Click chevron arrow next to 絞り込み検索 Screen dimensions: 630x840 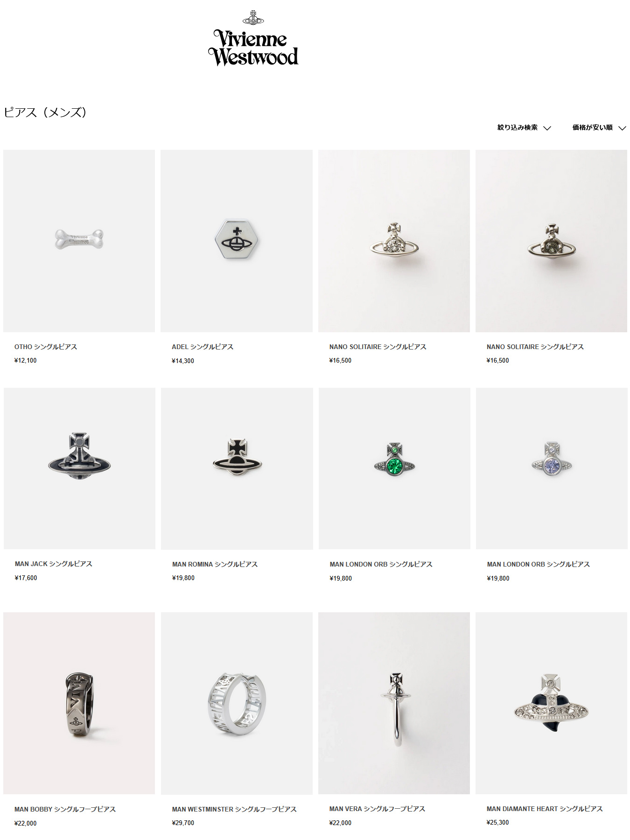547,128
